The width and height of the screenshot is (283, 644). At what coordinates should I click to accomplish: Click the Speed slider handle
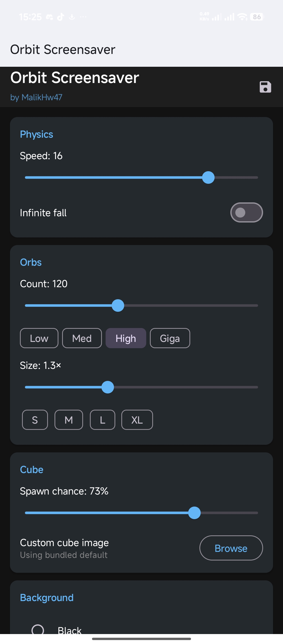click(x=208, y=177)
